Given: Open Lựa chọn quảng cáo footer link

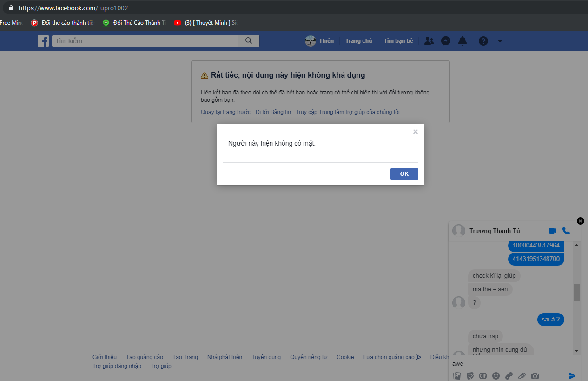Looking at the screenshot, I should pyautogui.click(x=392, y=357).
